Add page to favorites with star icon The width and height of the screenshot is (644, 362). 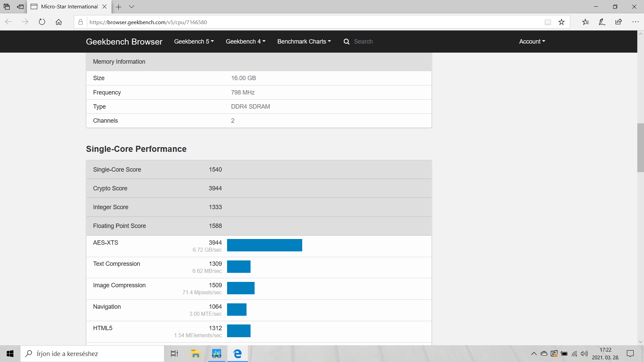561,22
